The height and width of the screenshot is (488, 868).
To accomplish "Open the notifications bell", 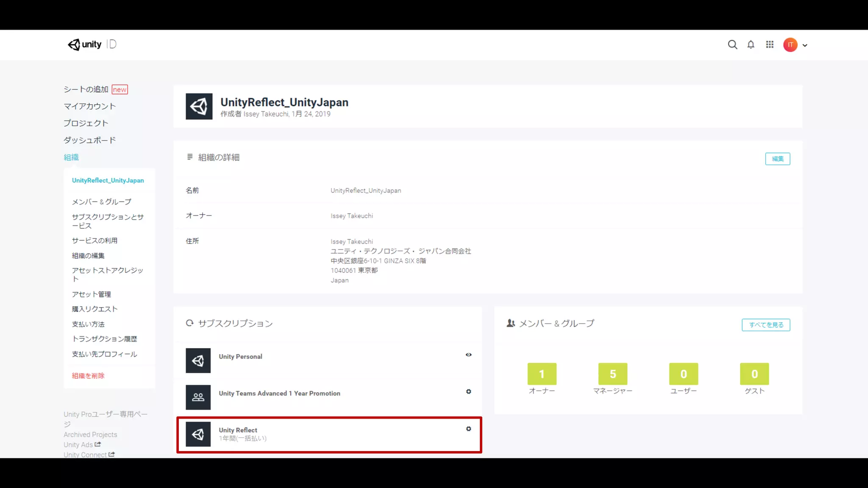I will [x=751, y=44].
